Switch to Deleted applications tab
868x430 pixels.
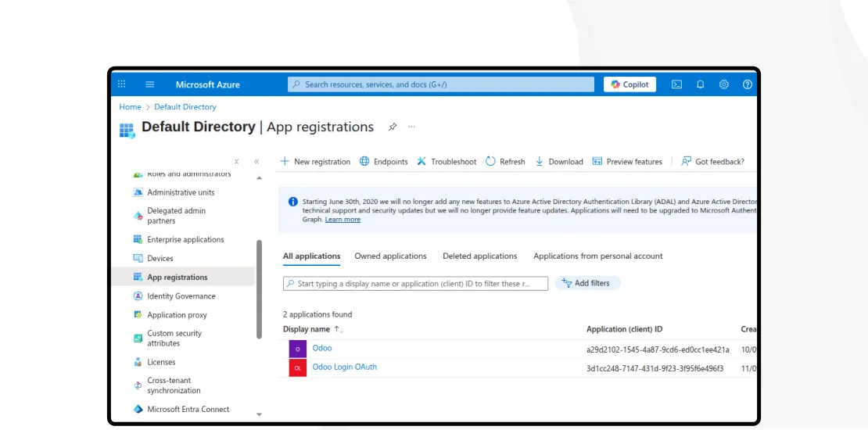pos(479,256)
